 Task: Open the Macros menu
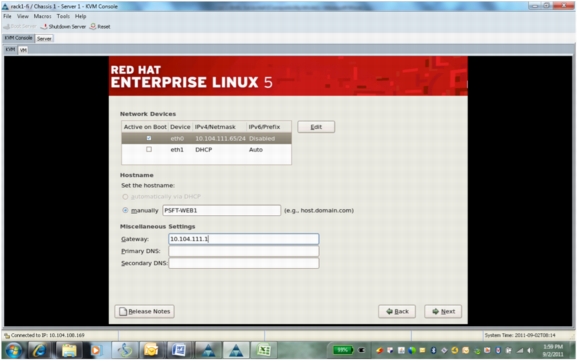42,16
